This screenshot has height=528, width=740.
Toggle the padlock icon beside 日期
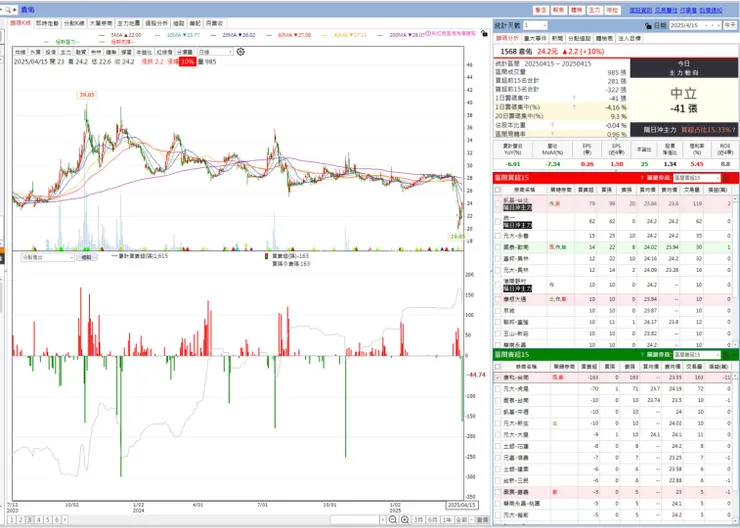648,25
